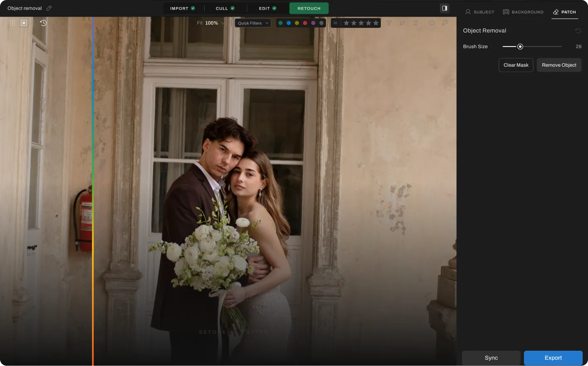The image size is (588, 366).
Task: Switch to the Subject tab
Action: point(480,12)
